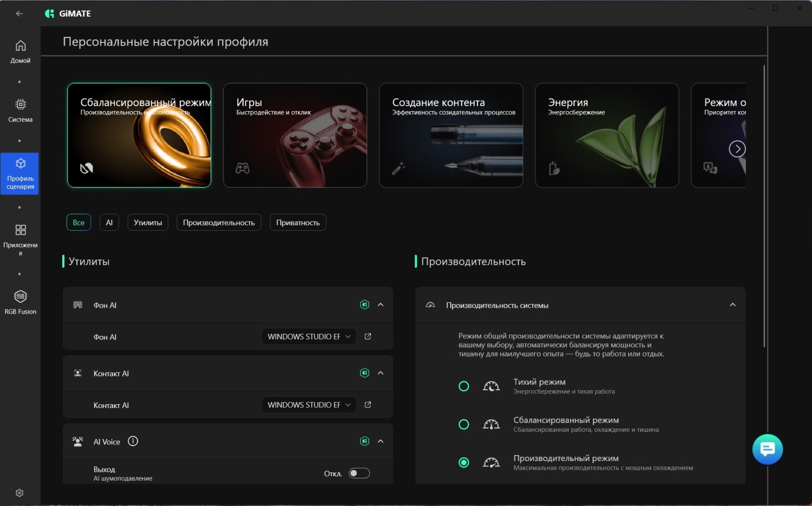Open the Фон AI Windows Studio dropdown
Image resolution: width=812 pixels, height=506 pixels.
tap(309, 336)
